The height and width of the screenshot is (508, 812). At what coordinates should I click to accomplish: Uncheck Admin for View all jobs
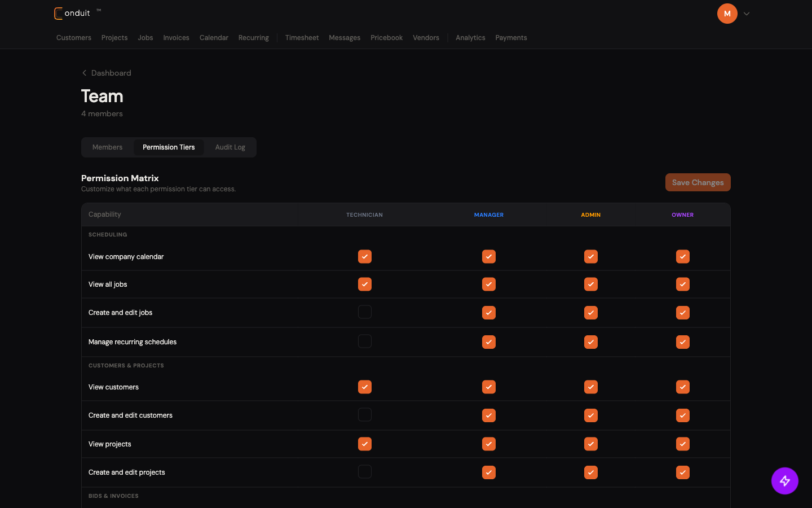591,284
